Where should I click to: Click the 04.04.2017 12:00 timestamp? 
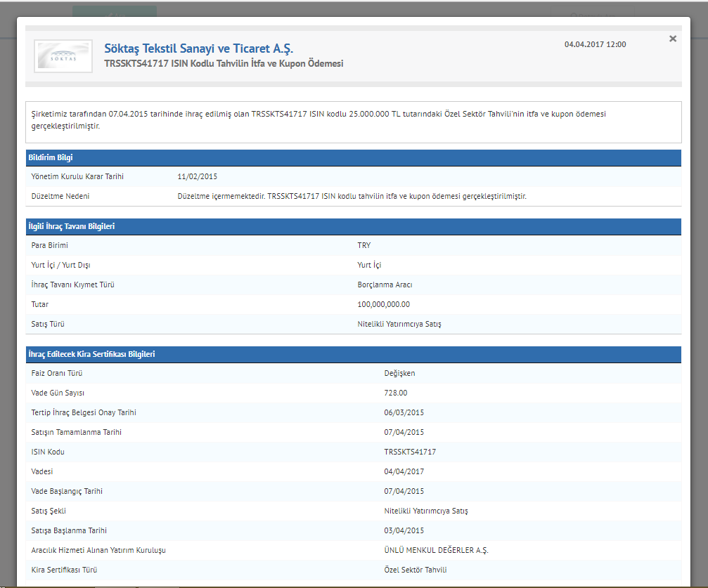click(x=595, y=44)
